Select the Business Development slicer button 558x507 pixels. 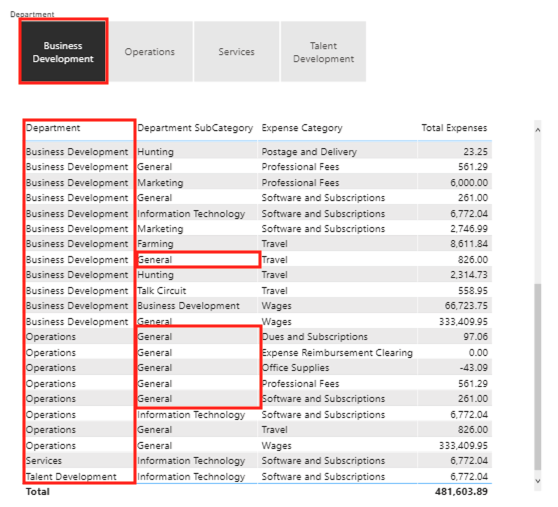click(63, 52)
